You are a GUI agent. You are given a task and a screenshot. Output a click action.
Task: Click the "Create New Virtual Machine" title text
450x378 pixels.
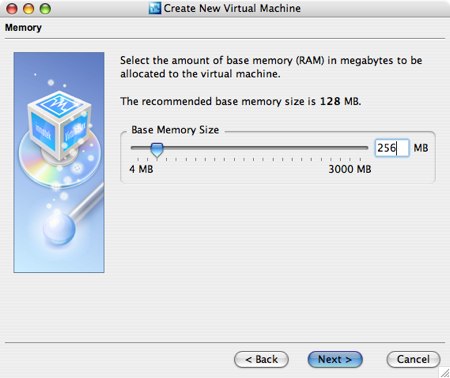[x=232, y=8]
